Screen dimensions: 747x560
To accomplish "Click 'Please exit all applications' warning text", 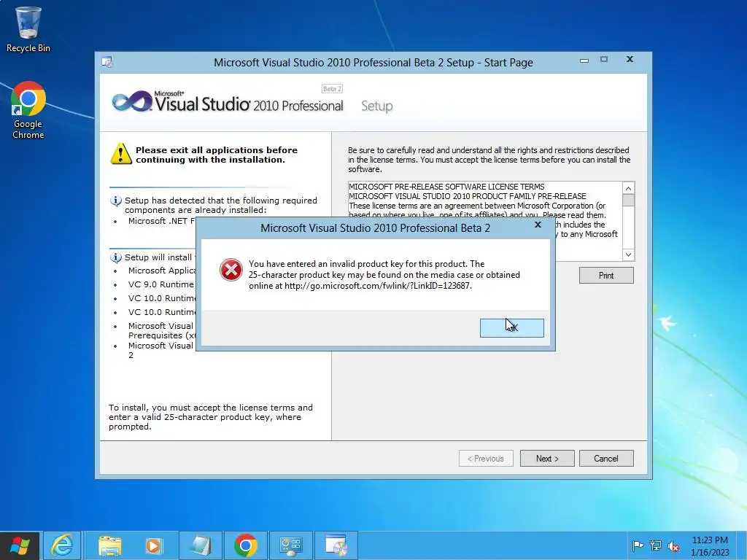I will tap(217, 155).
